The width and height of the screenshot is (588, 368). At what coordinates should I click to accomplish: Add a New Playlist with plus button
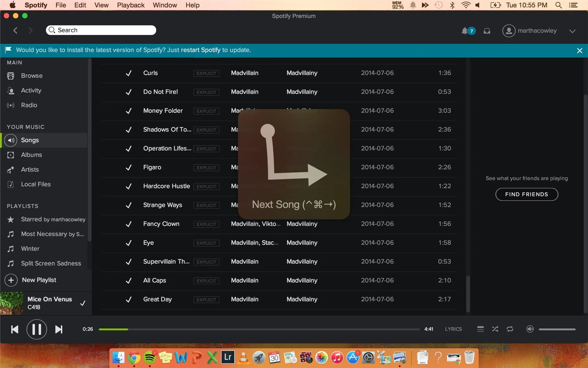(11, 280)
